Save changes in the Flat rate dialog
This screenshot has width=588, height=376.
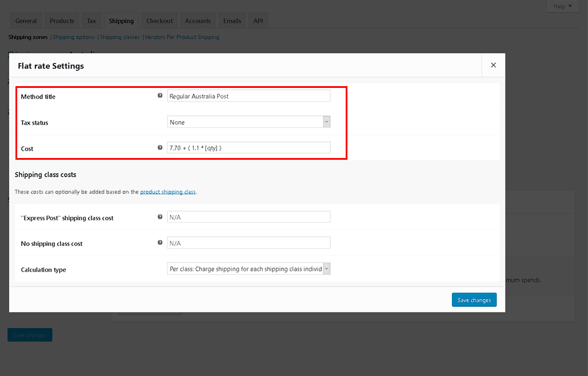474,300
